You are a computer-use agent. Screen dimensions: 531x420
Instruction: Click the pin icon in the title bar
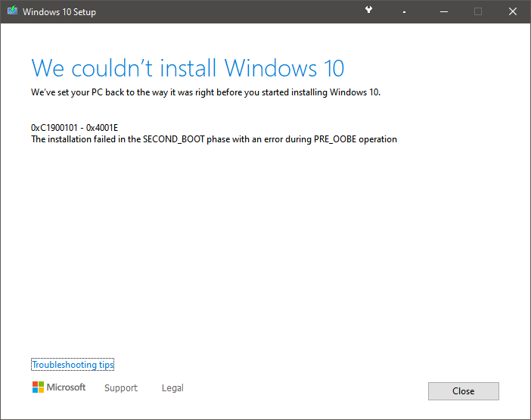(369, 10)
